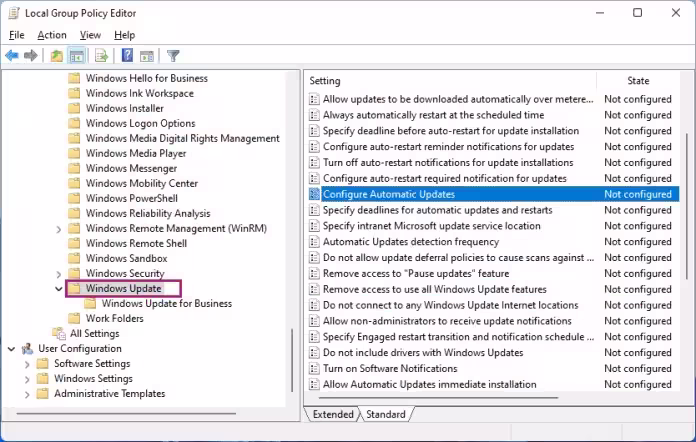This screenshot has height=442, width=696.
Task: Select Windows Reliability Analysis folder
Action: pyautogui.click(x=148, y=213)
